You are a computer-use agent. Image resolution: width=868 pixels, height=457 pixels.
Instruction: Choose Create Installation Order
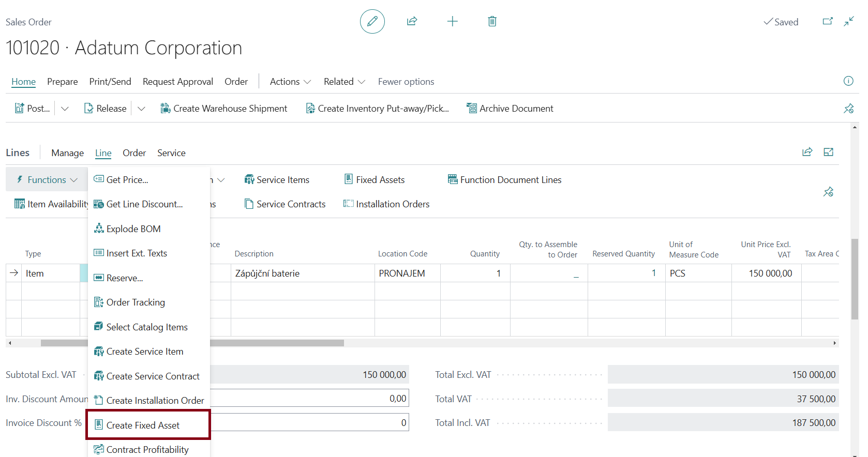point(149,401)
